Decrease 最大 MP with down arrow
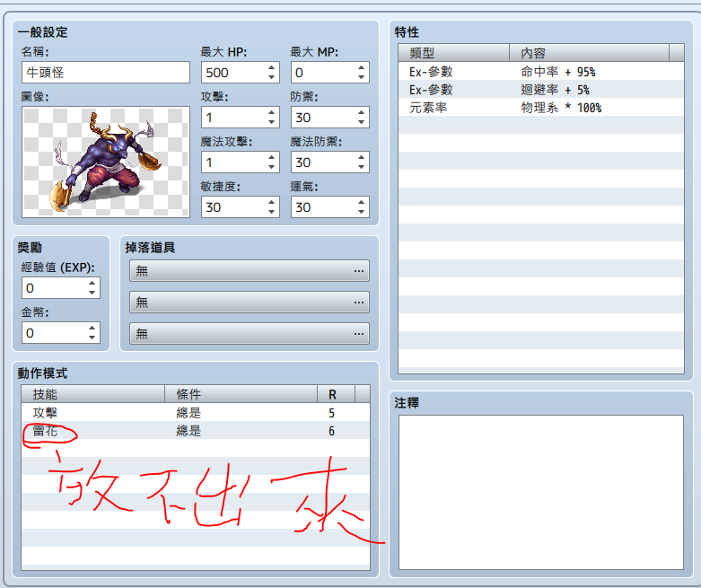This screenshot has height=588, width=701. point(361,77)
